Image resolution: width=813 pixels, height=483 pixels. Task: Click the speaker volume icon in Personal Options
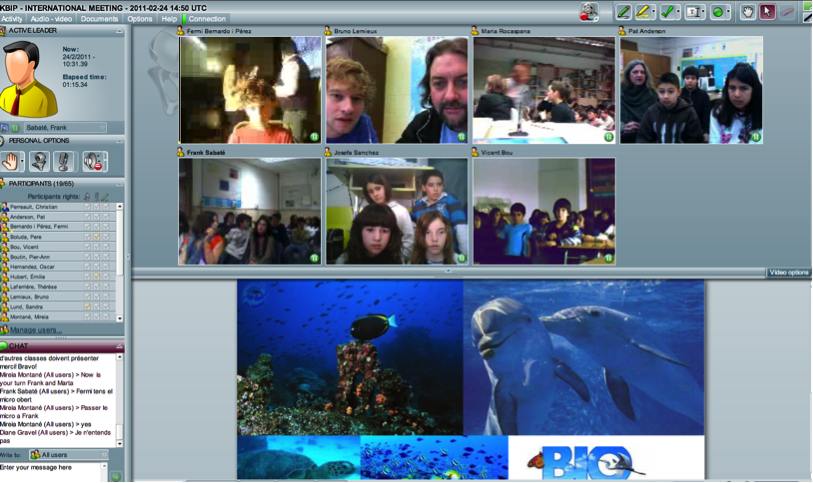click(93, 160)
